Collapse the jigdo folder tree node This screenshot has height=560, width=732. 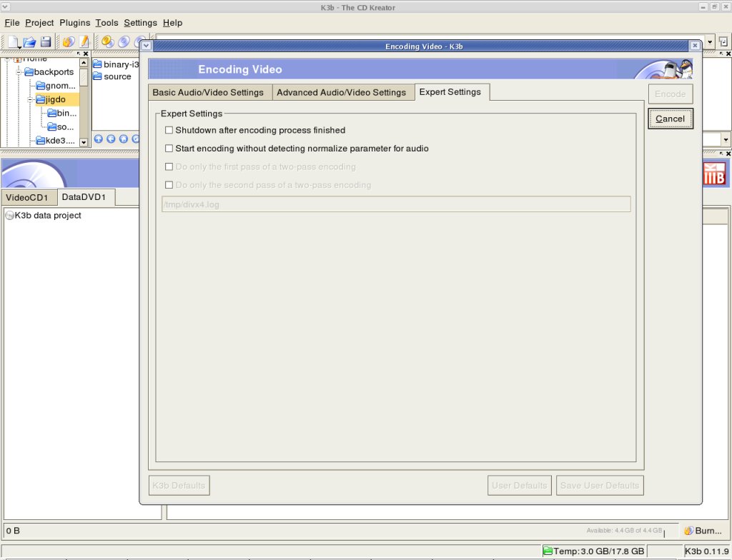click(x=31, y=100)
